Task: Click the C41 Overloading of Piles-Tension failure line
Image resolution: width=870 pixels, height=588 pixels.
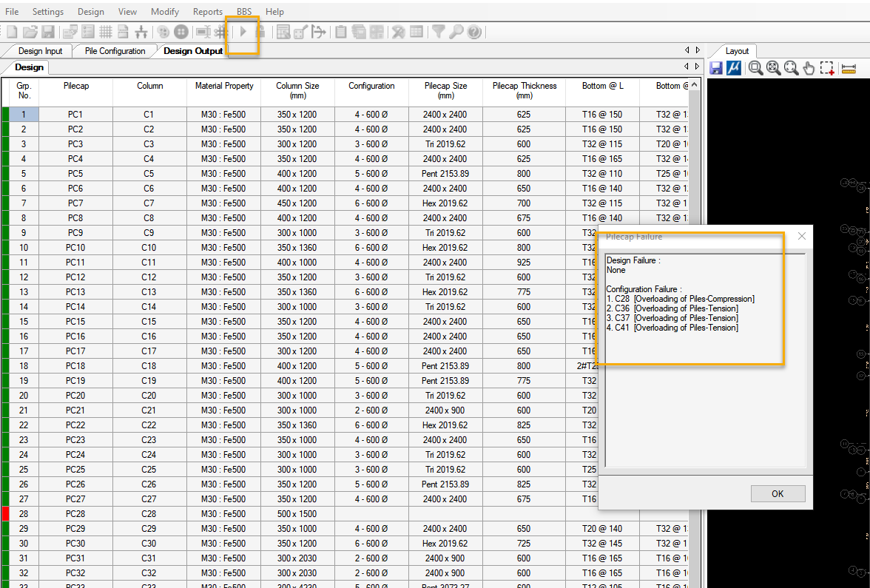Action: (672, 328)
